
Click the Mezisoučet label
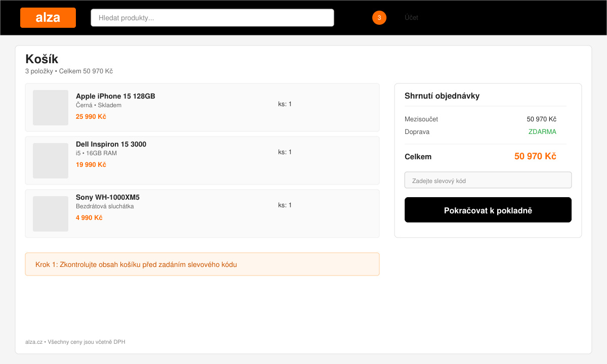pos(421,119)
